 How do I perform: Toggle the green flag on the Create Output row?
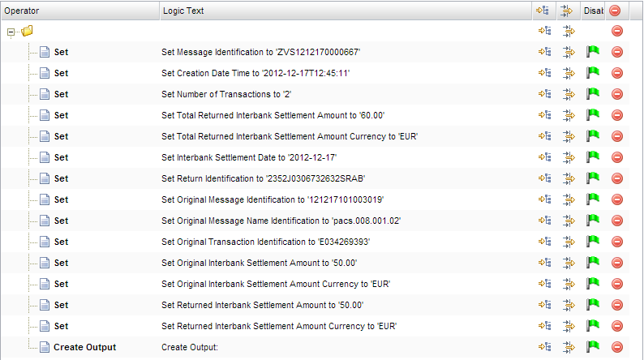coord(592,347)
